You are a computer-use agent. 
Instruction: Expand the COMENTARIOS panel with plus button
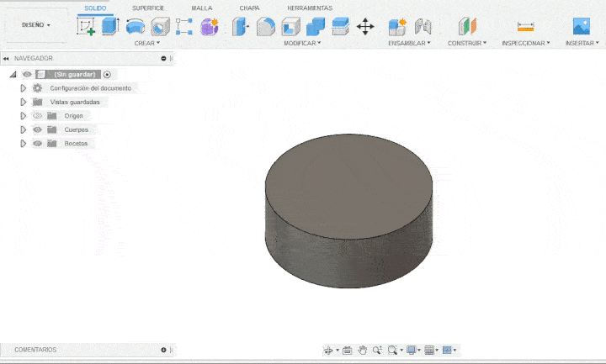pos(163,350)
